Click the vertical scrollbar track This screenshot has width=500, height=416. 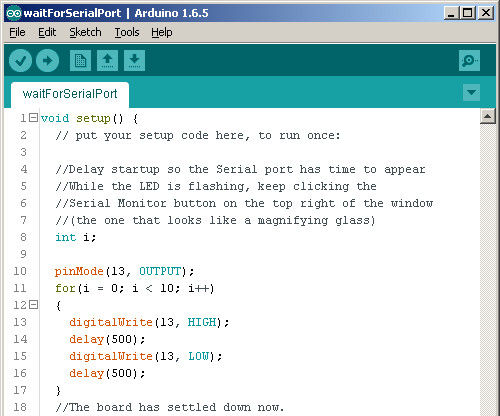tap(488, 270)
